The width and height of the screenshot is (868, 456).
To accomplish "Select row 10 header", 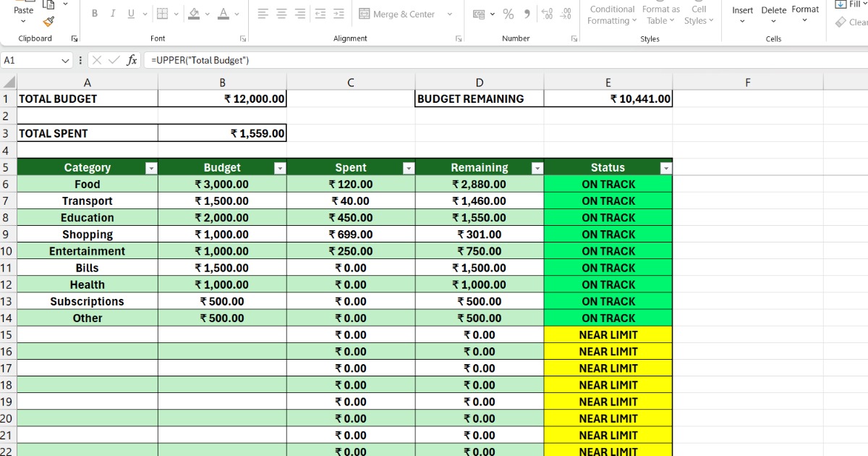I will [7, 251].
